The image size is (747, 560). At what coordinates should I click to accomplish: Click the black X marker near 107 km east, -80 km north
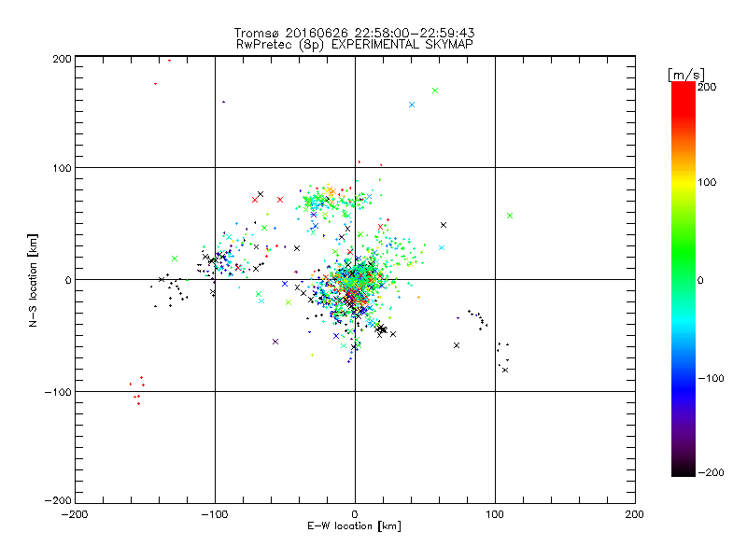point(505,370)
